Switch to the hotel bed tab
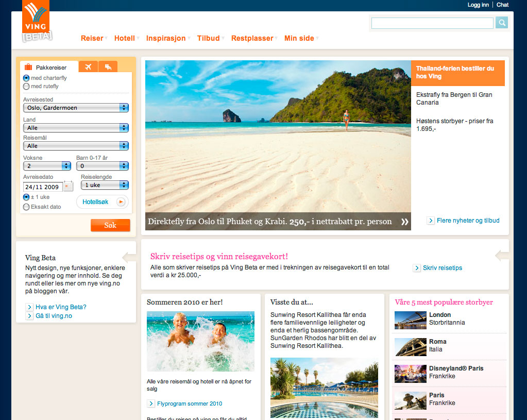This screenshot has height=420, width=527. [108, 66]
